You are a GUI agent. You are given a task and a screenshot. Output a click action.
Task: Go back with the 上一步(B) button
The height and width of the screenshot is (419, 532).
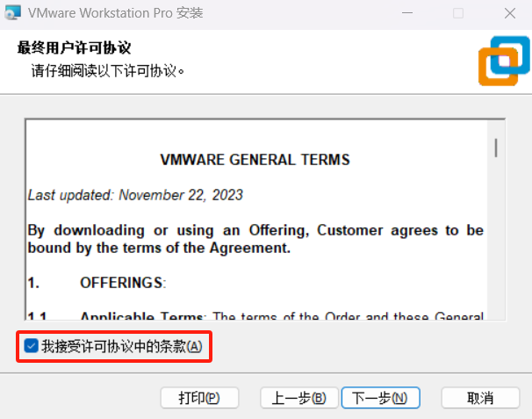(x=298, y=398)
